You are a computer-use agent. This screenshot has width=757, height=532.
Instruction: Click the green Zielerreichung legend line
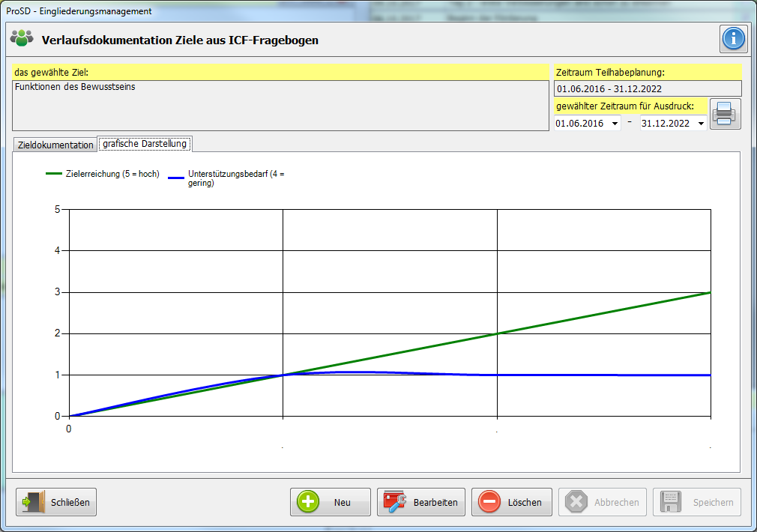55,174
